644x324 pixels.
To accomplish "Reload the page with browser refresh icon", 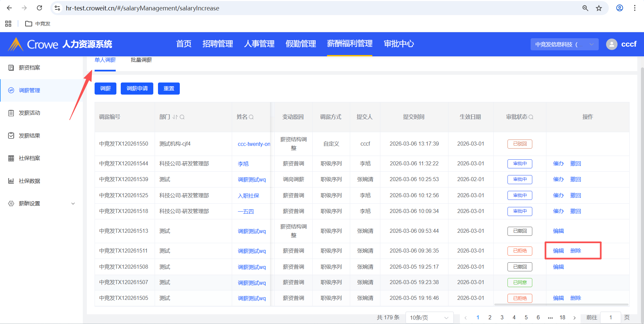I will point(39,8).
